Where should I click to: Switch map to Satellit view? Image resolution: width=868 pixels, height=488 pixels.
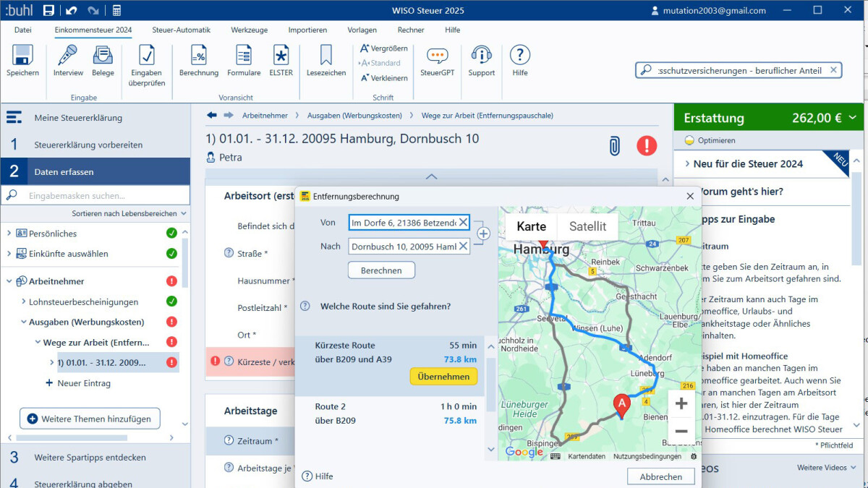tap(587, 226)
